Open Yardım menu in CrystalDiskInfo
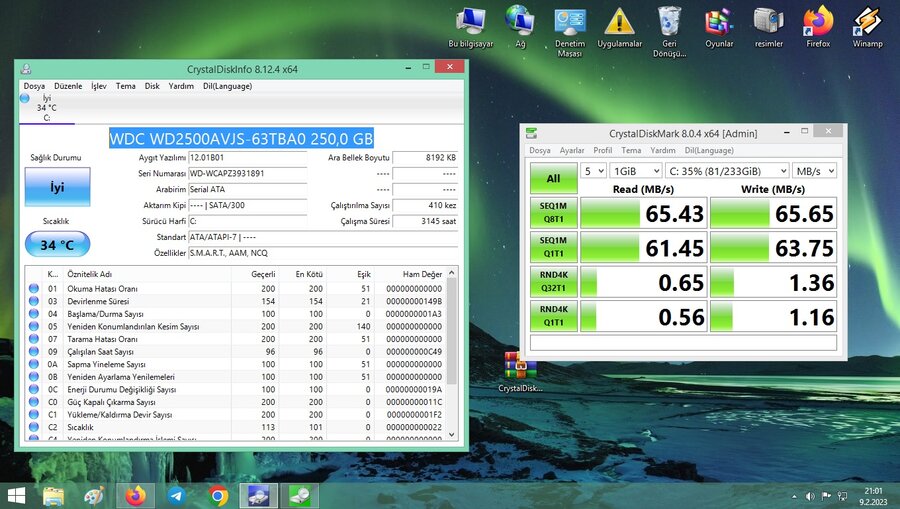 [x=181, y=86]
